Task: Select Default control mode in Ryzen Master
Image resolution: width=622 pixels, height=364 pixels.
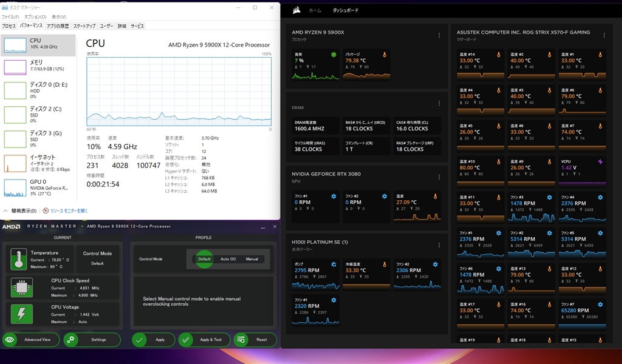Action: point(204,259)
